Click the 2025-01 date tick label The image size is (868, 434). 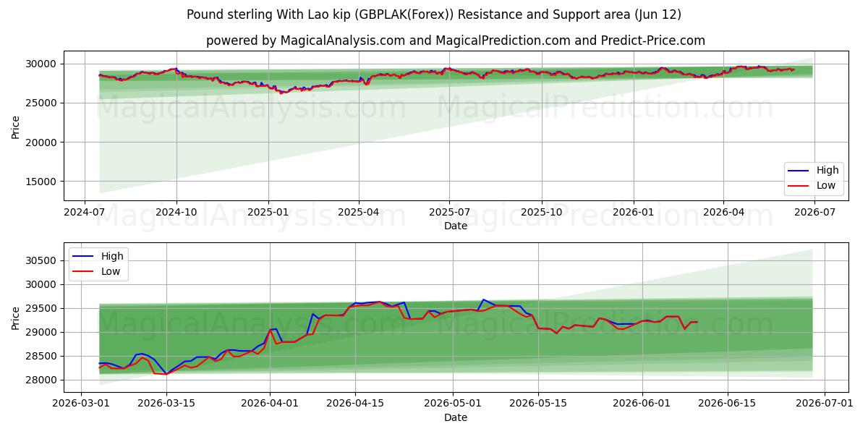(268, 212)
